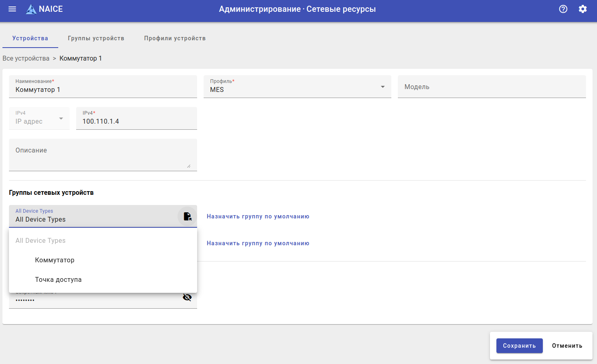Switch to Группы устройств tab
Screen dimensions: 597x364
tap(96, 38)
